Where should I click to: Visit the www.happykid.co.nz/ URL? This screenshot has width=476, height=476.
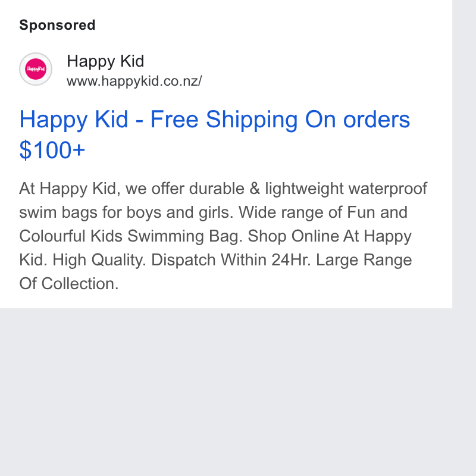click(x=134, y=81)
